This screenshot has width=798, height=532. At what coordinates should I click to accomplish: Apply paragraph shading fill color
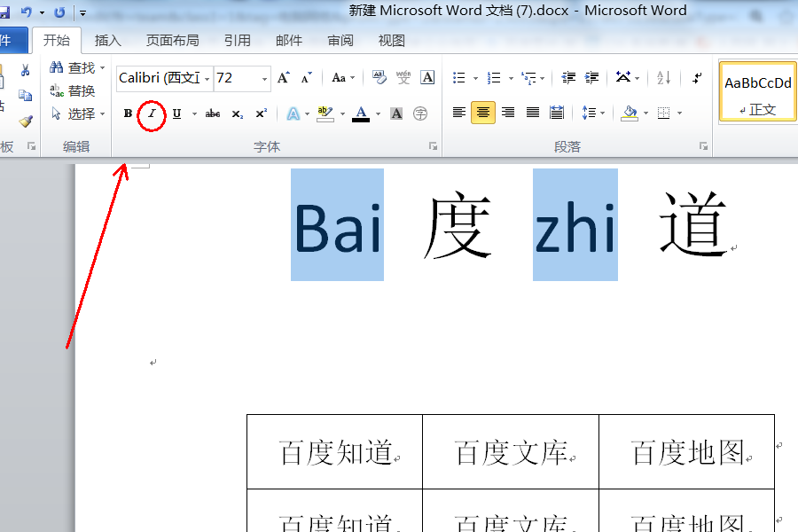tap(630, 113)
